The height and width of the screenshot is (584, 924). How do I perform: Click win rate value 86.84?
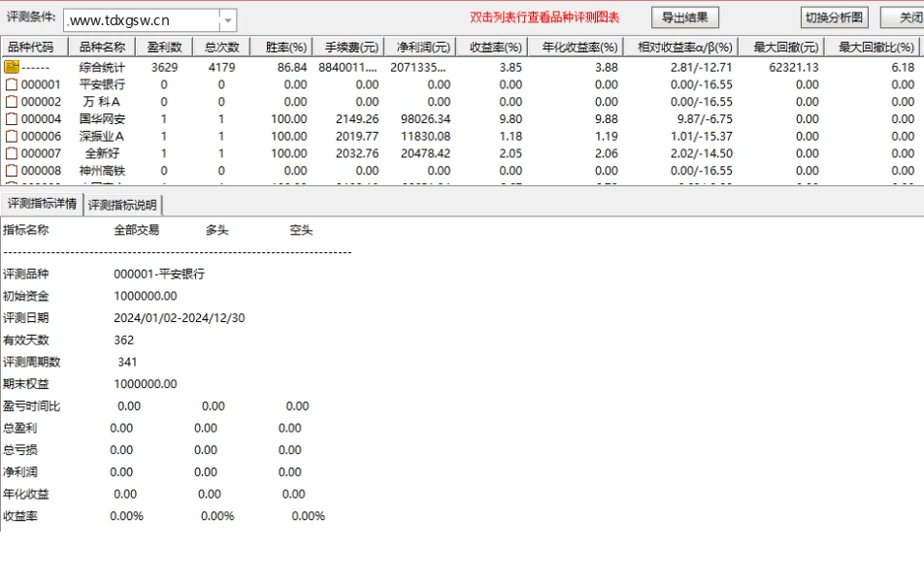[292, 68]
